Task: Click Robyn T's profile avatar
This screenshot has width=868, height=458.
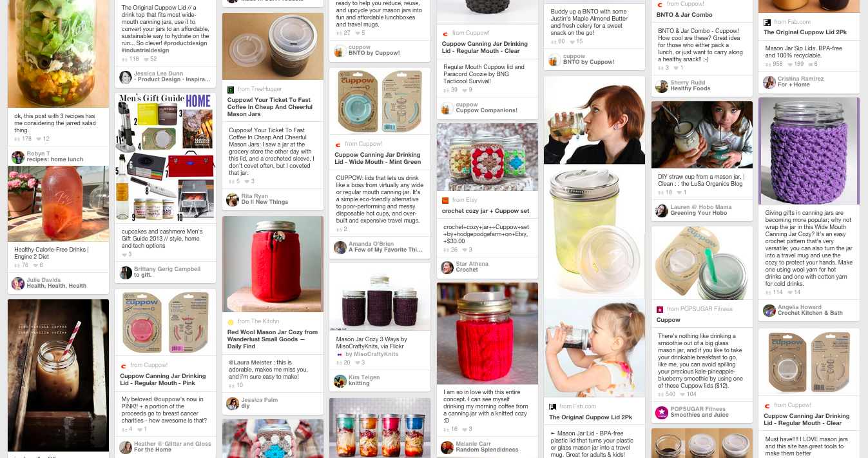Action: pos(18,157)
